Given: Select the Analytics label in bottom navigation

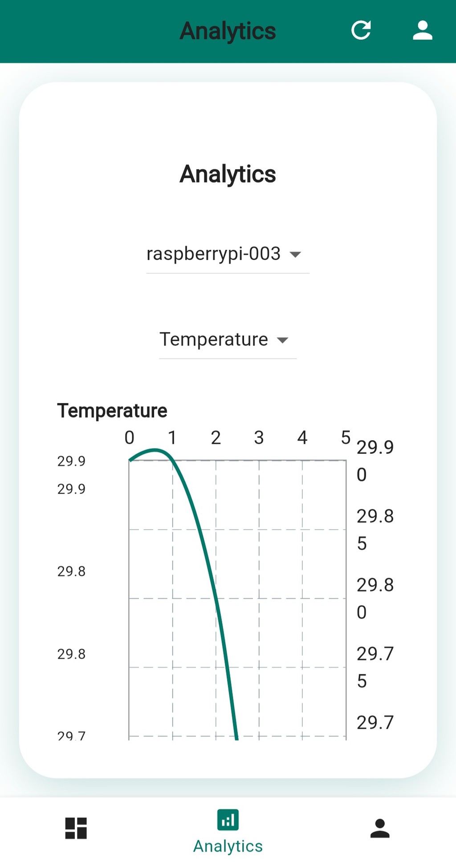Looking at the screenshot, I should pyautogui.click(x=228, y=846).
